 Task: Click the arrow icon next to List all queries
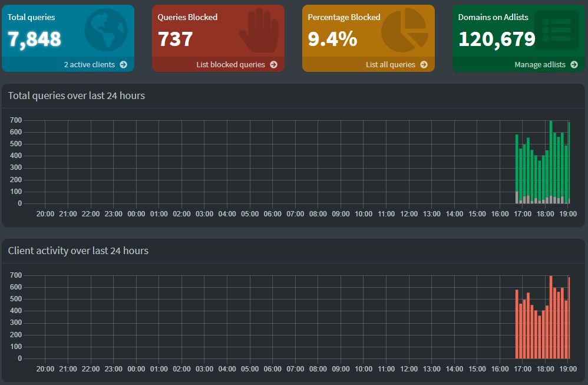click(424, 64)
